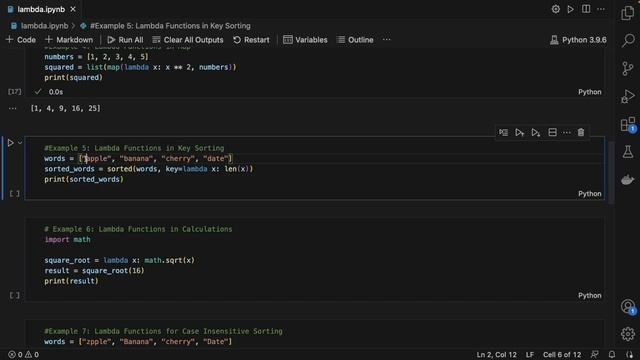Viewport: 640px width, 360px height.
Task: Open the Accounts menu
Action: (628, 306)
